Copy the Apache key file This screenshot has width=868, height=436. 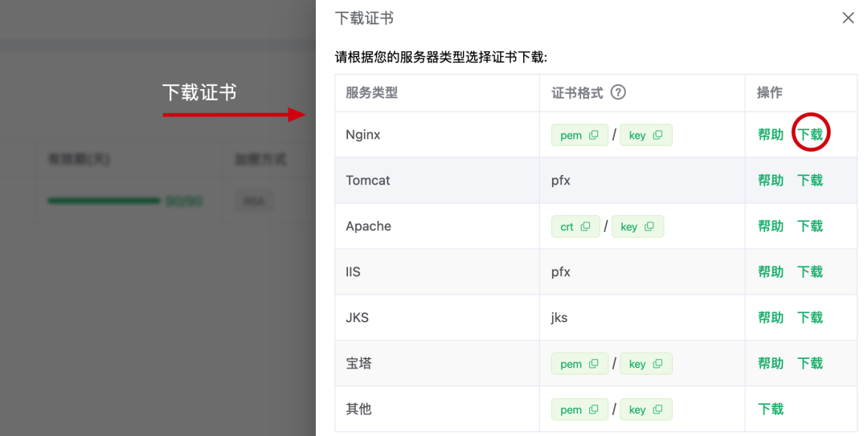tap(637, 226)
